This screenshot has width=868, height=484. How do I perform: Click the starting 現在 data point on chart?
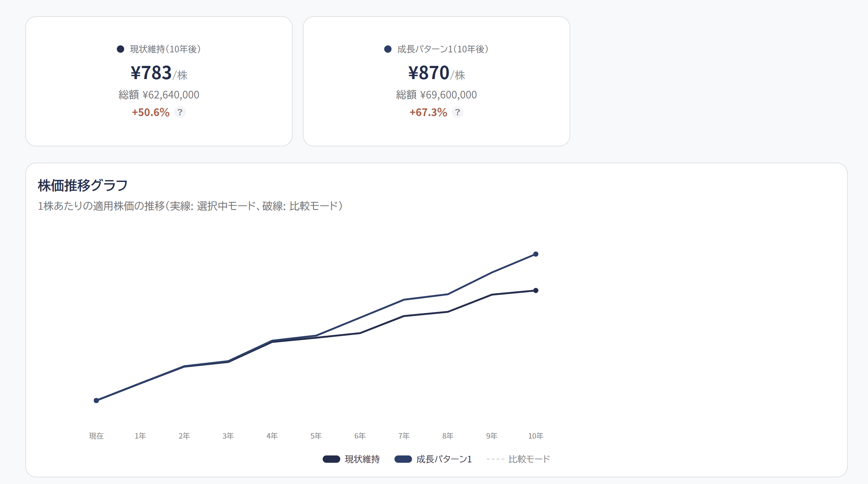pos(96,401)
